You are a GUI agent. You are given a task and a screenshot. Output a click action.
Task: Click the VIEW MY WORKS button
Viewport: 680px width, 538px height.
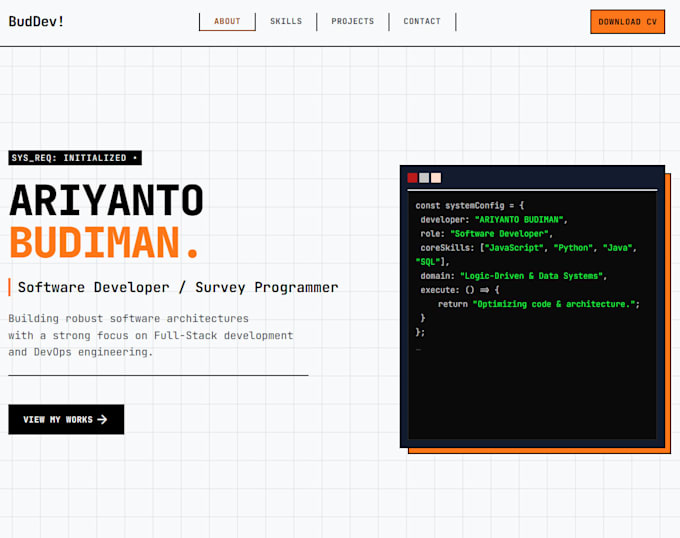point(66,419)
